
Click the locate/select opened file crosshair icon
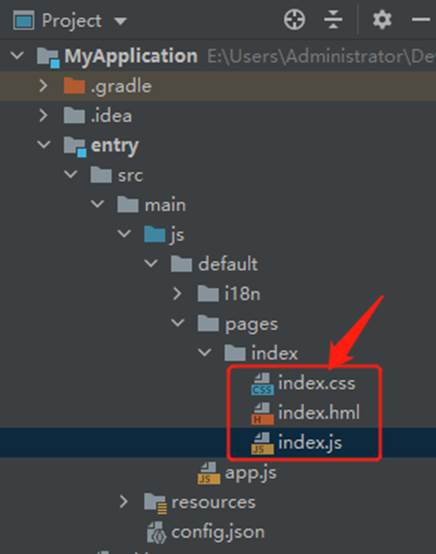[x=294, y=19]
